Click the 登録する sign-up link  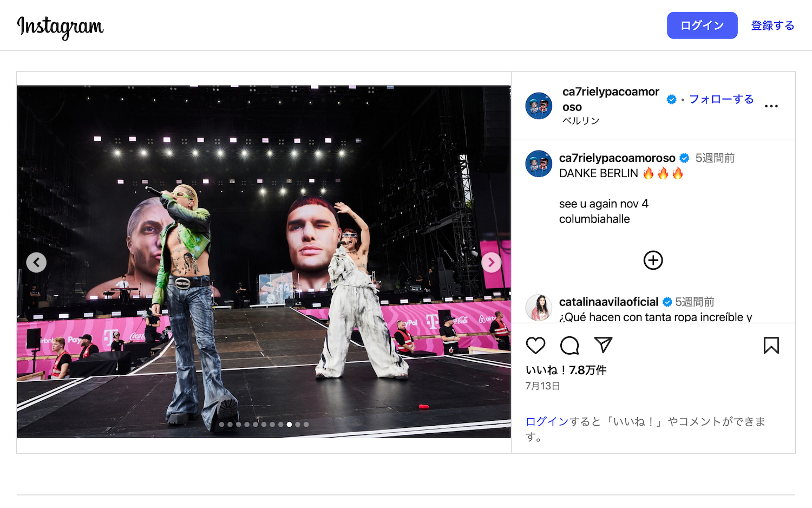pyautogui.click(x=772, y=25)
